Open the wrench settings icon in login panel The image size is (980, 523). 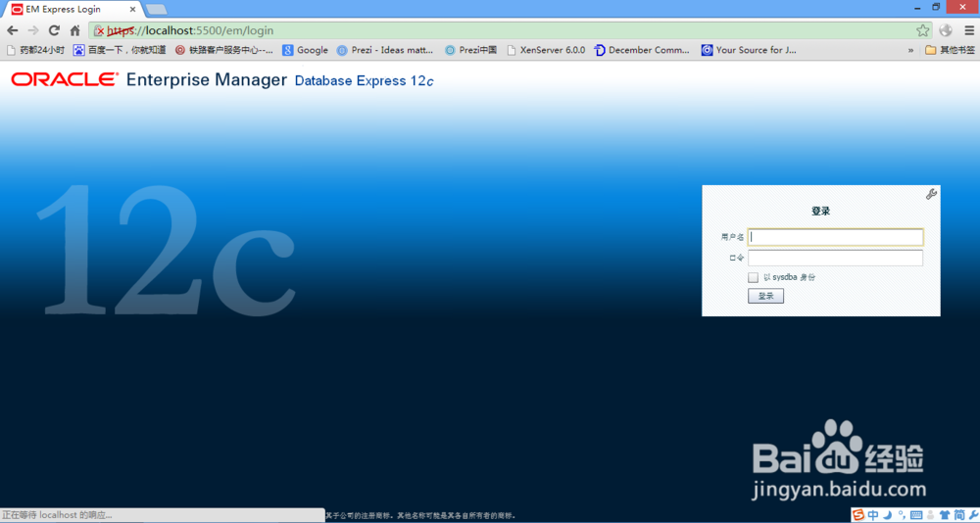931,194
